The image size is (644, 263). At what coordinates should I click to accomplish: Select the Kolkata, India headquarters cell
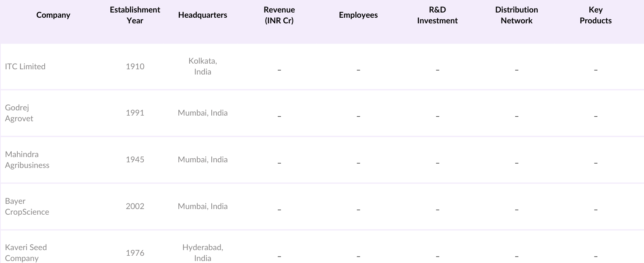click(202, 66)
